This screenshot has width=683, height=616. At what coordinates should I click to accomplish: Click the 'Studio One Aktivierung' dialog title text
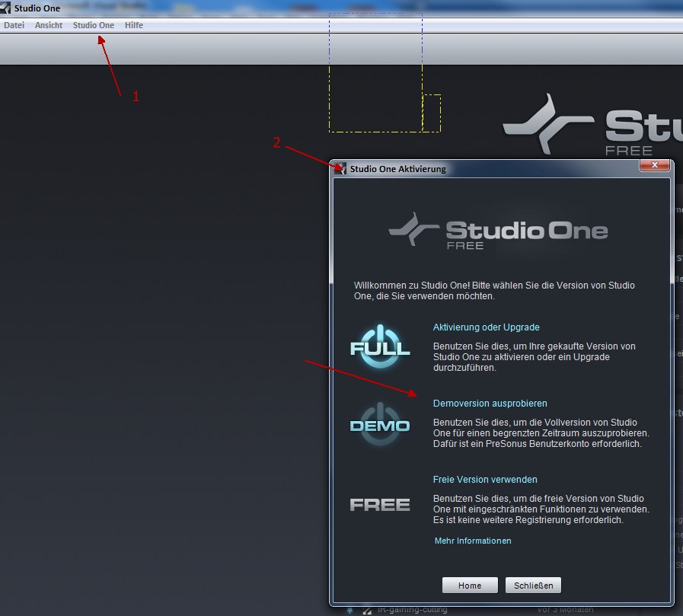[397, 169]
